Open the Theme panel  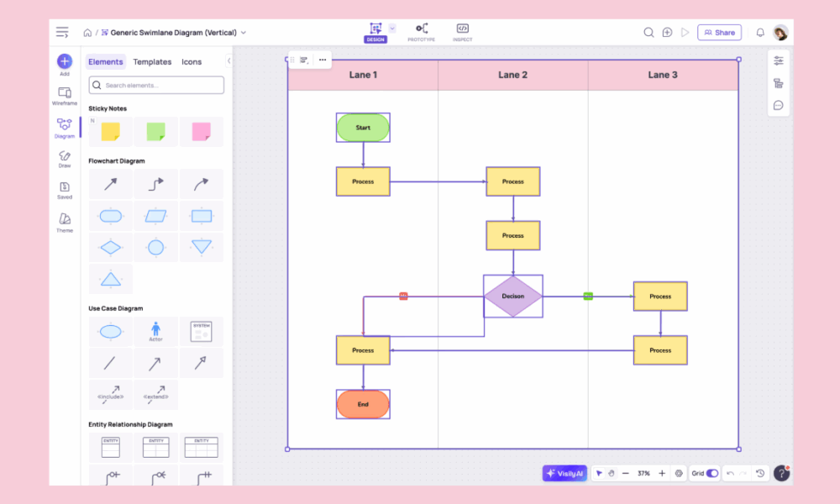click(x=65, y=223)
